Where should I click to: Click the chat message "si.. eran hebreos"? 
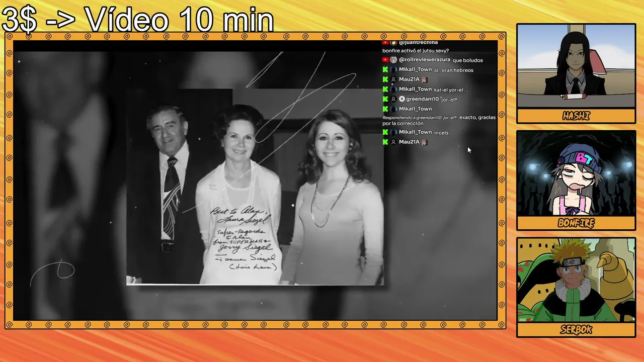click(454, 70)
